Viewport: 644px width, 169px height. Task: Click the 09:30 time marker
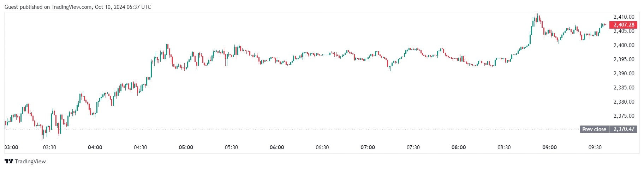coord(595,147)
